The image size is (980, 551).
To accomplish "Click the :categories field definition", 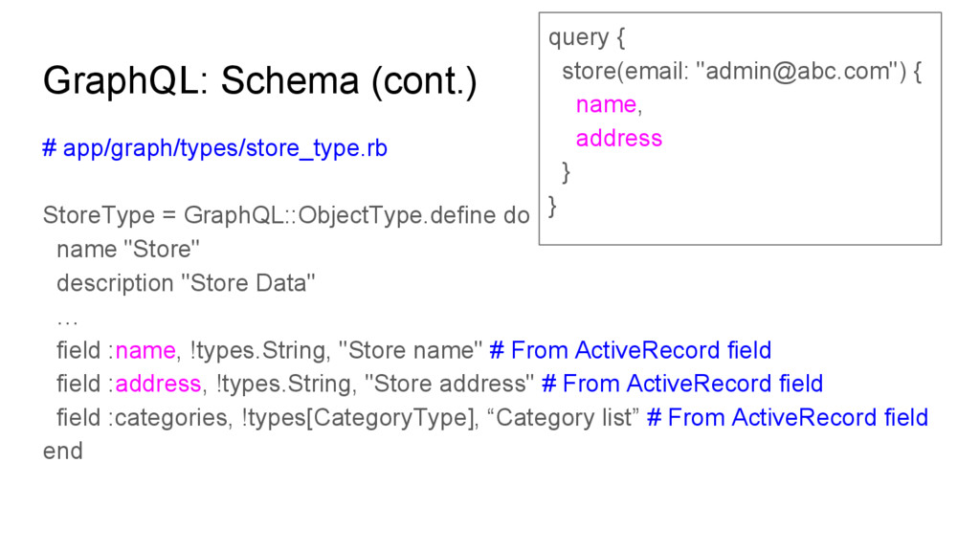I will tap(347, 417).
